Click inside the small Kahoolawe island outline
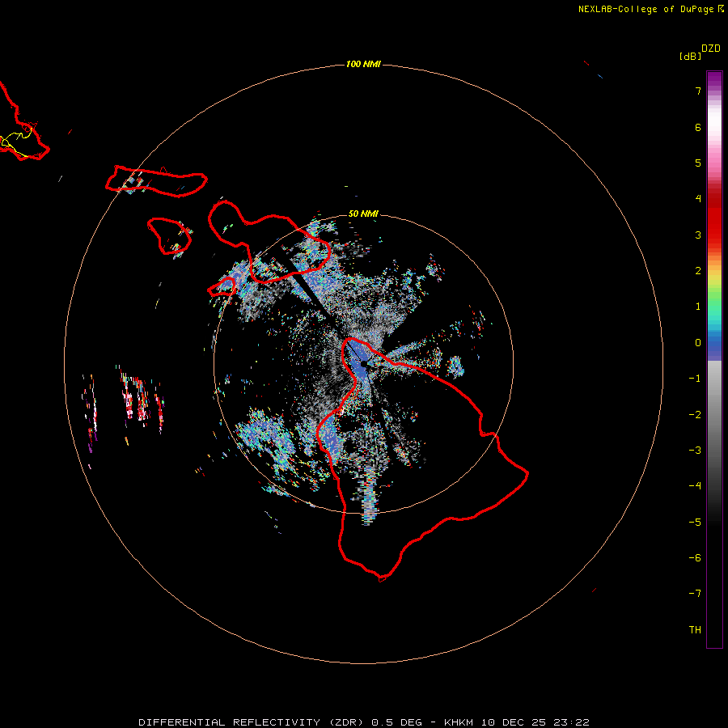 [223, 287]
